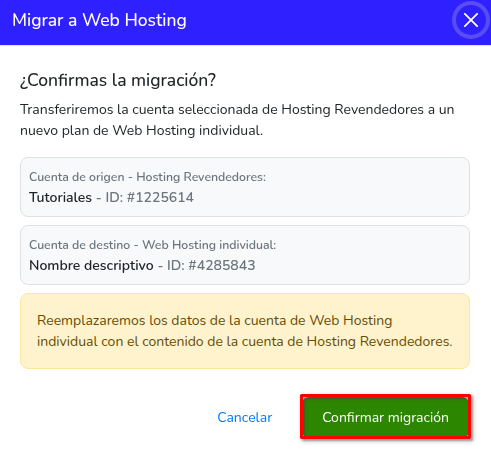Click the yellow Reemplazaremos los datos warning

(x=245, y=331)
